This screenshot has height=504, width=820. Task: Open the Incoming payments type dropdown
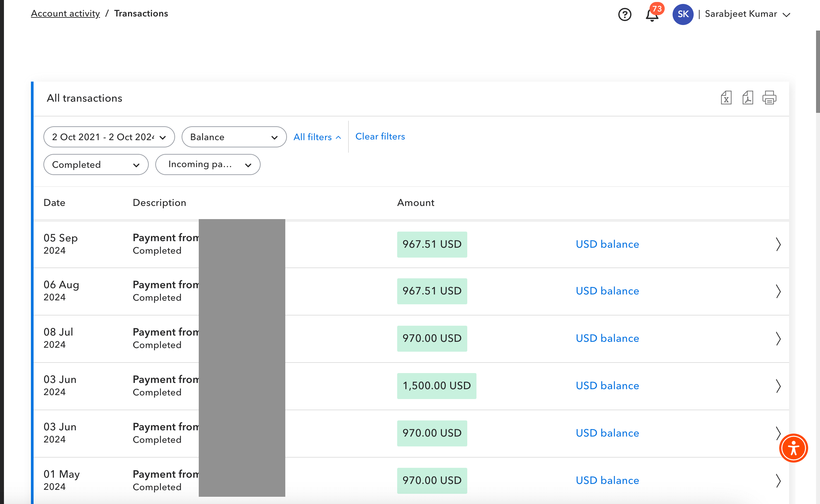pos(208,165)
